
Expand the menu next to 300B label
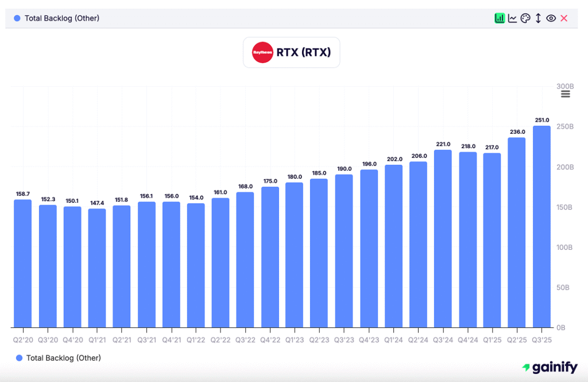(566, 94)
